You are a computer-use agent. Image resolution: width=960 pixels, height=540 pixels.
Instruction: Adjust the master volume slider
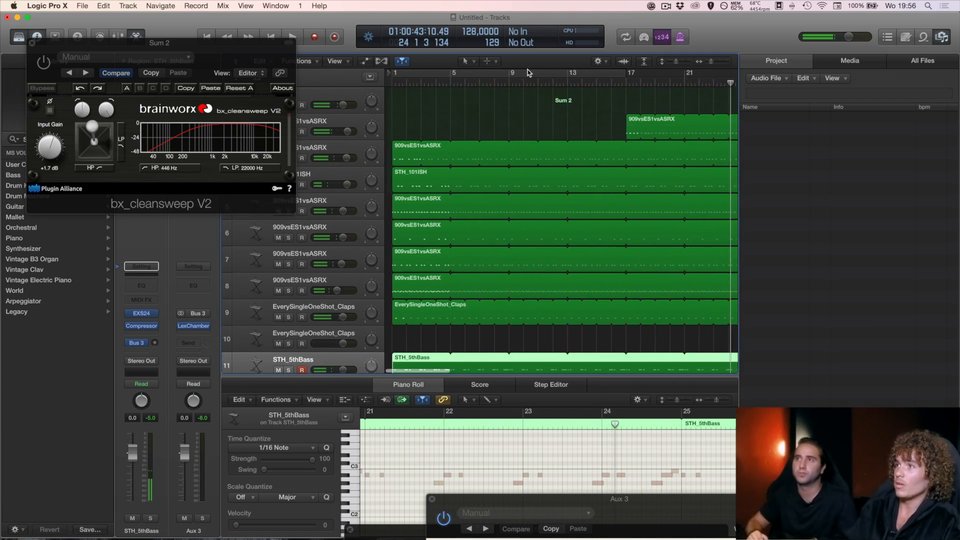coord(834,37)
